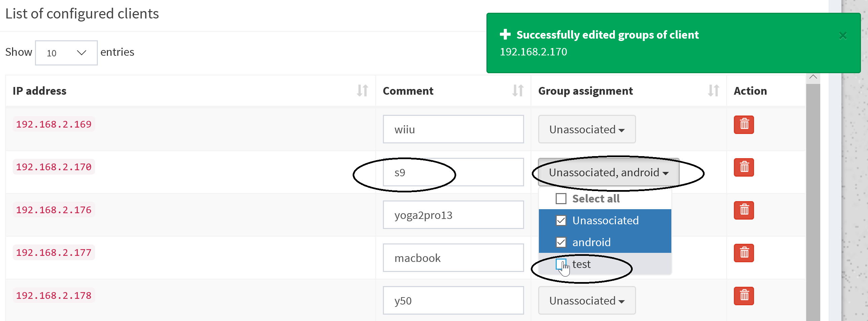Check the test group checkbox
This screenshot has width=868, height=321.
560,265
